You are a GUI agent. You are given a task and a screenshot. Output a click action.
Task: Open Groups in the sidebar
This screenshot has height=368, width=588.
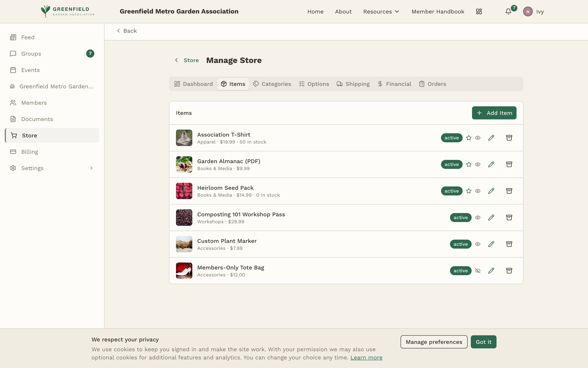coord(52,54)
